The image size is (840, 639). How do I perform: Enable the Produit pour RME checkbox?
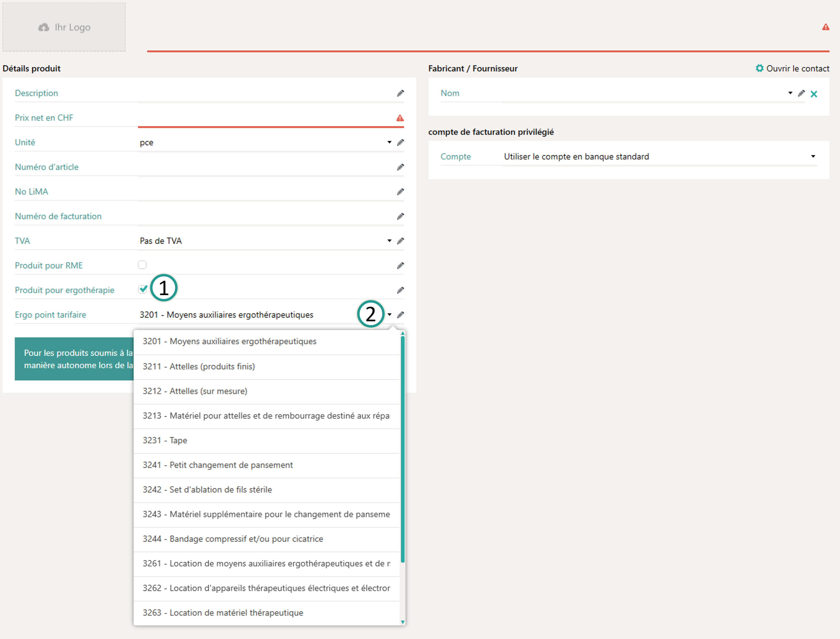(142, 265)
